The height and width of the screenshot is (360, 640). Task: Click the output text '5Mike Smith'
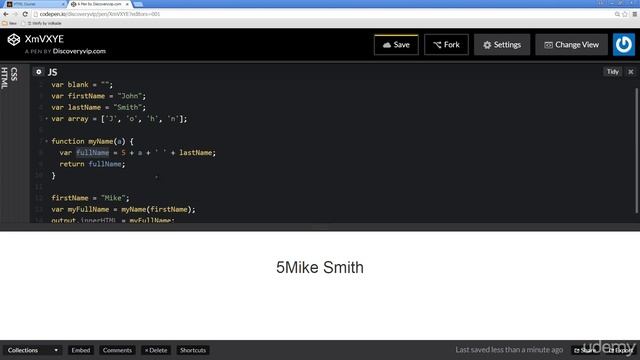(x=320, y=268)
